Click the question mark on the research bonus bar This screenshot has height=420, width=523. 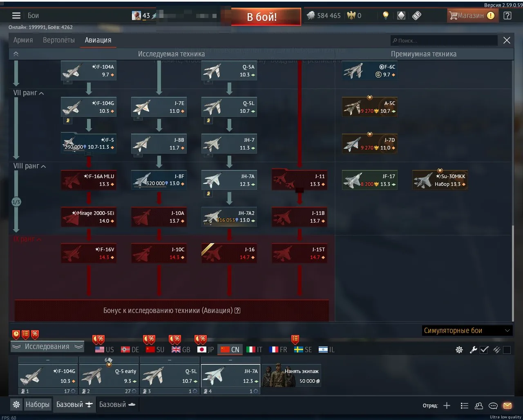[237, 311]
